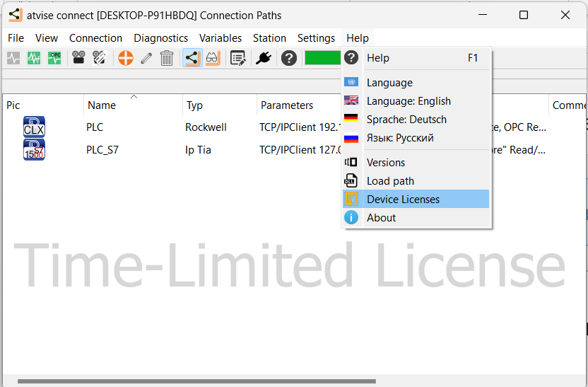Click the gray waveform diagnostics toolbar icon

[13, 58]
